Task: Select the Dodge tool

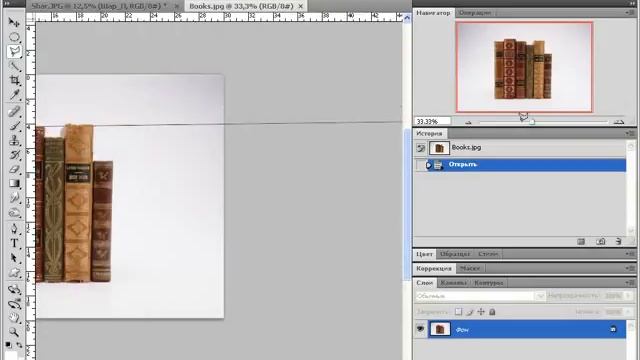Action: coord(14,213)
